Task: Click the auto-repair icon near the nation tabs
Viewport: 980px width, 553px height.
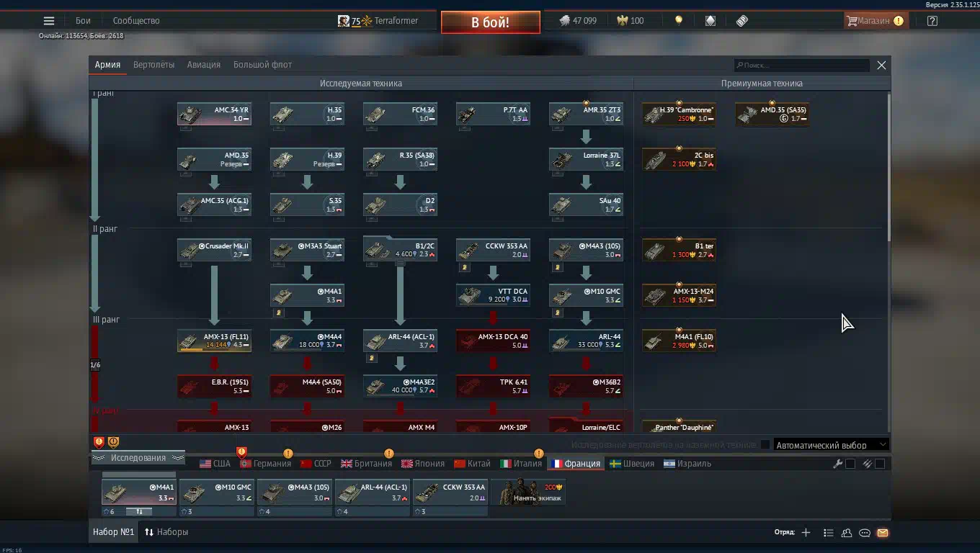Action: point(868,464)
